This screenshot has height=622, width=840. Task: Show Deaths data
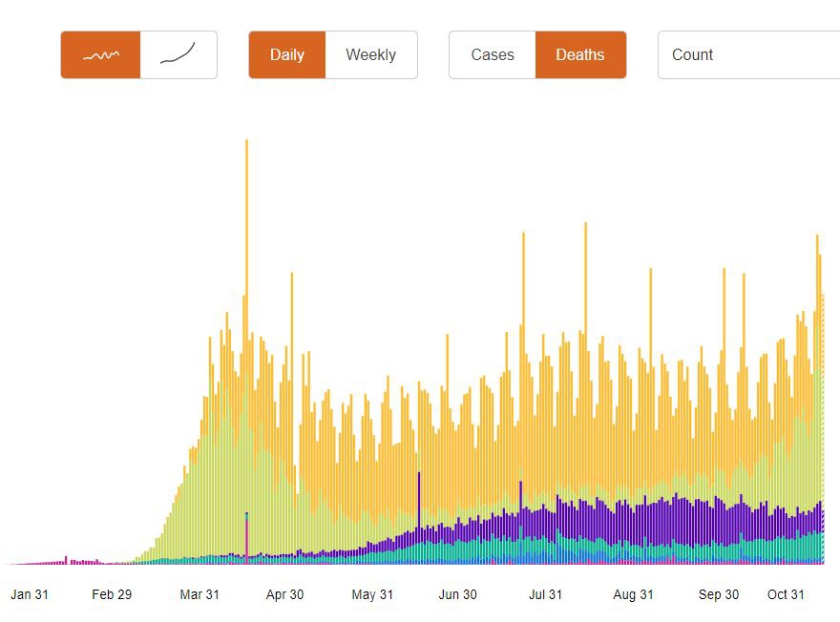pos(579,55)
